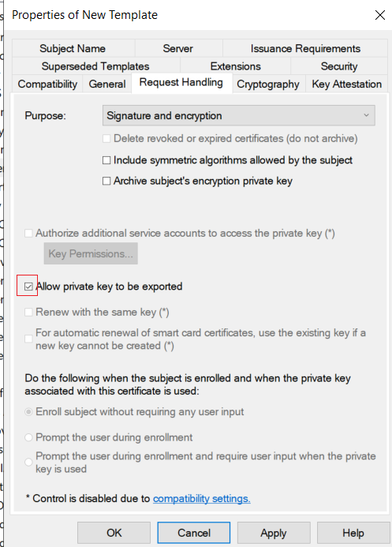
Task: Click the OK button
Action: point(114,533)
